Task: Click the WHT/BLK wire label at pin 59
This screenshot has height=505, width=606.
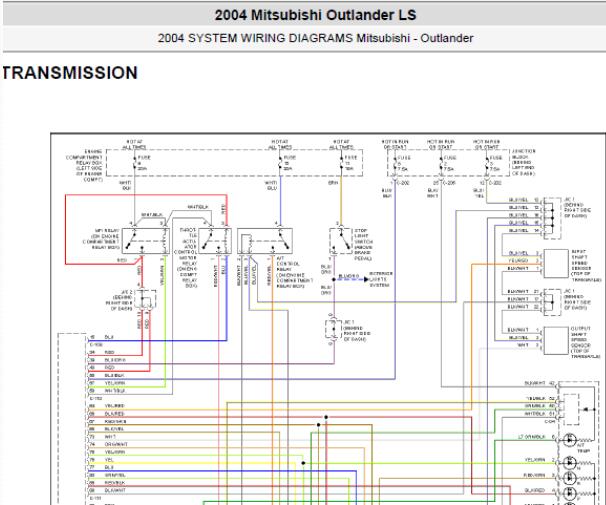Action: [x=114, y=391]
